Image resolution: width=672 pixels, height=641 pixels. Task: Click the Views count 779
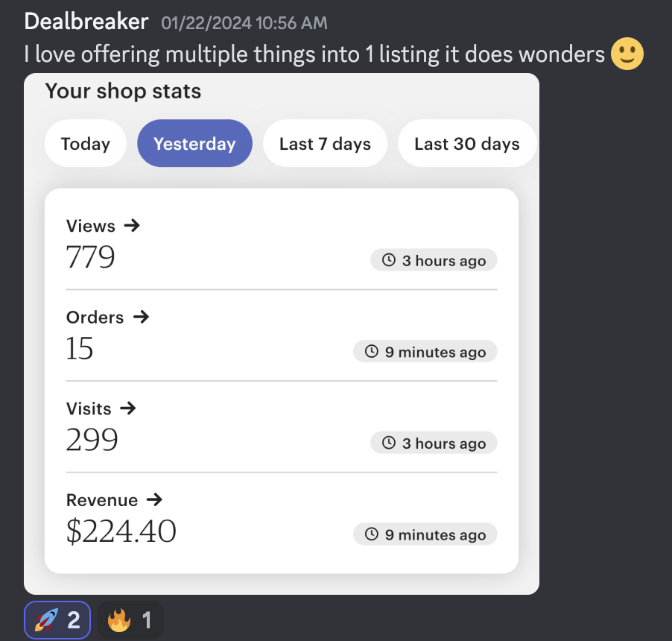90,257
